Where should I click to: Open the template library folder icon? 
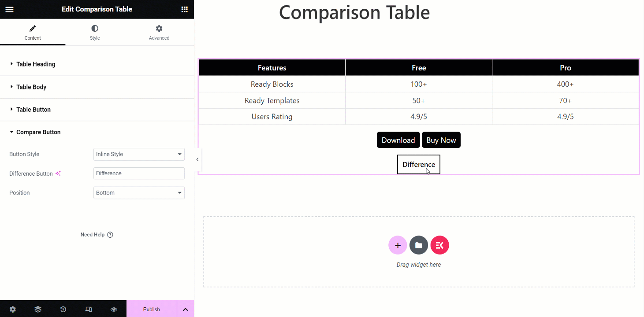click(419, 245)
